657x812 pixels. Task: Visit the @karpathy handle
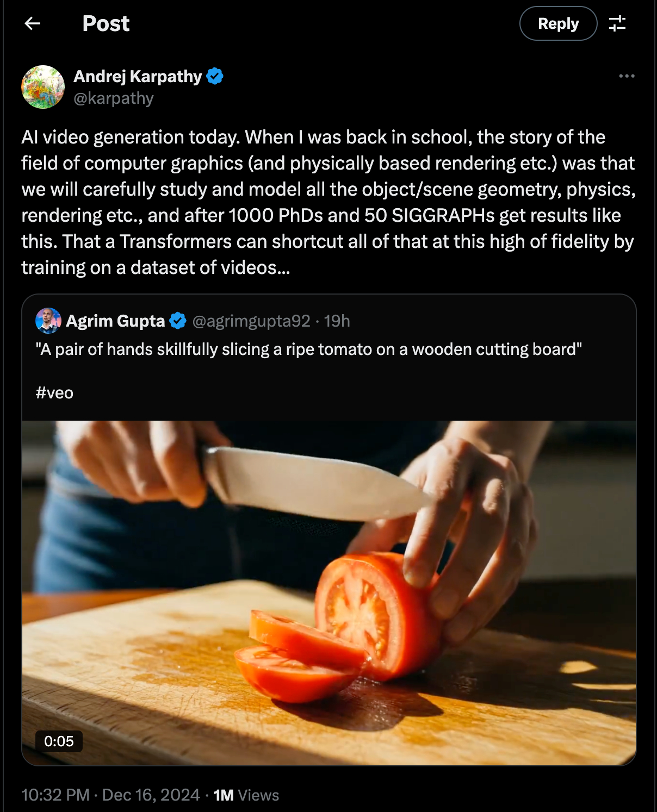[114, 98]
